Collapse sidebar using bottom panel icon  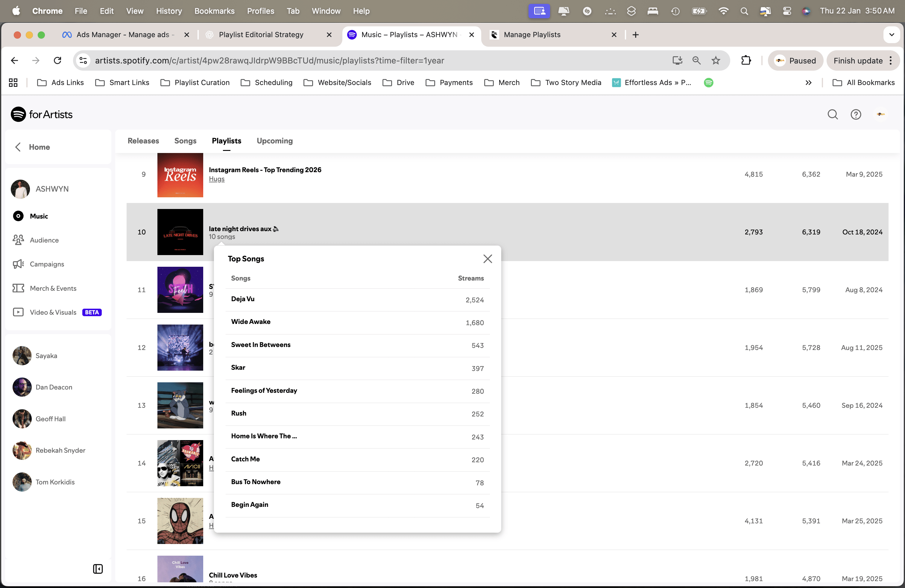coord(98,569)
